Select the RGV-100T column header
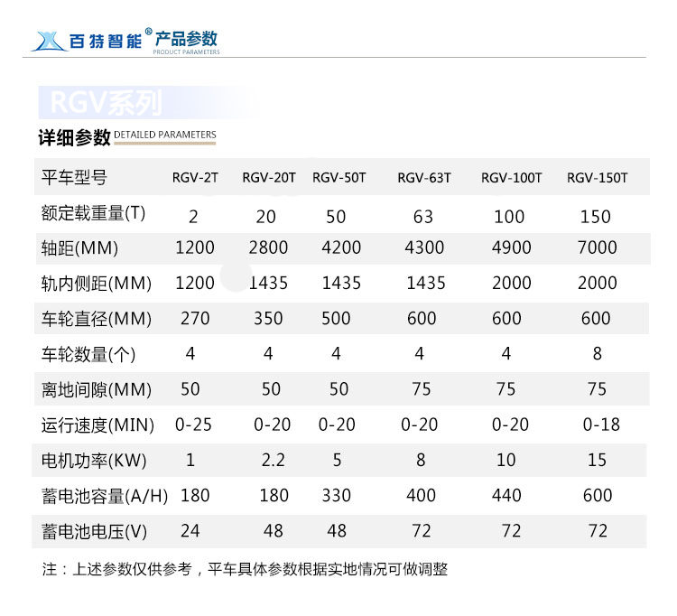The height and width of the screenshot is (616, 677). [x=511, y=178]
